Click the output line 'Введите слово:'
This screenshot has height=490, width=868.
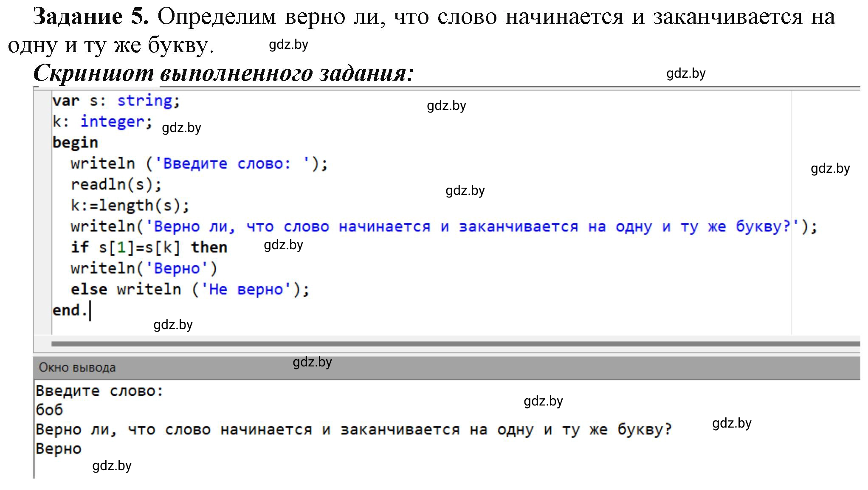coord(100,391)
